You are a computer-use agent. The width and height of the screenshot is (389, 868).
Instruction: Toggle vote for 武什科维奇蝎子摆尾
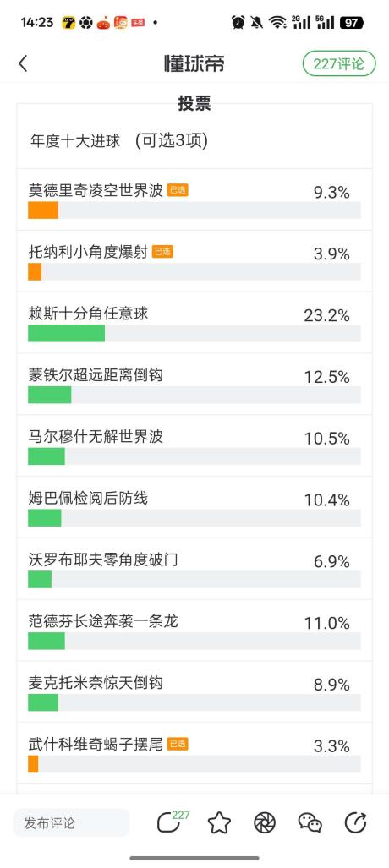194,753
